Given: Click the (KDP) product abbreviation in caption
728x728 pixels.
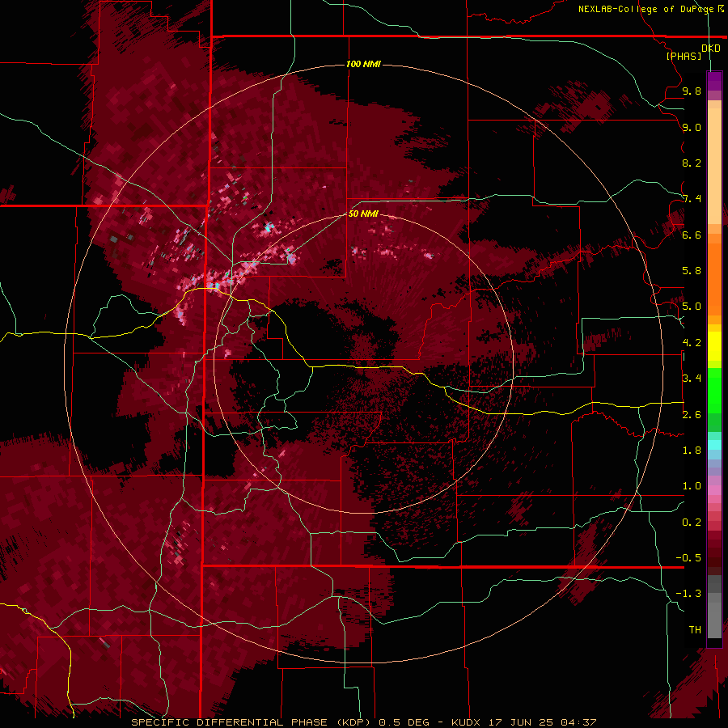Looking at the screenshot, I should pos(353,722).
